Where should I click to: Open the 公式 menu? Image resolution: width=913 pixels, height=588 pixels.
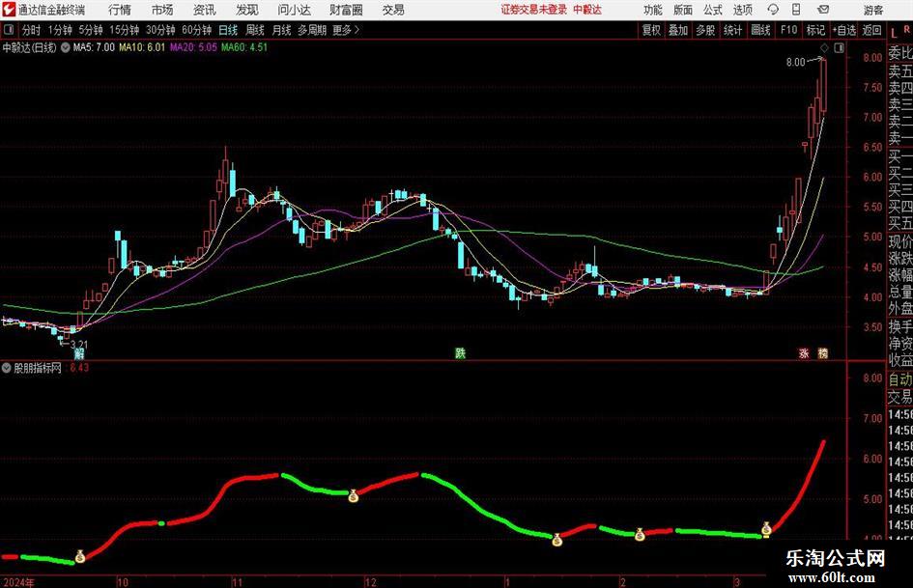[x=713, y=10]
